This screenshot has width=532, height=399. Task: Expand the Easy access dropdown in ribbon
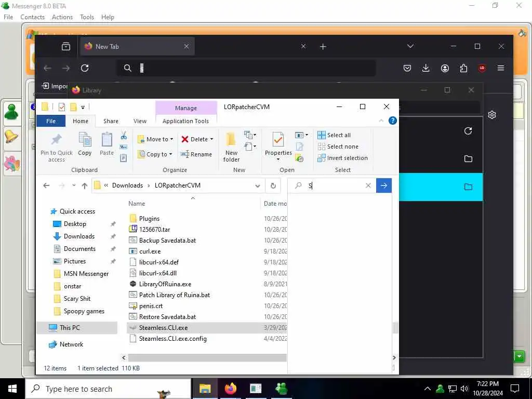tap(250, 146)
